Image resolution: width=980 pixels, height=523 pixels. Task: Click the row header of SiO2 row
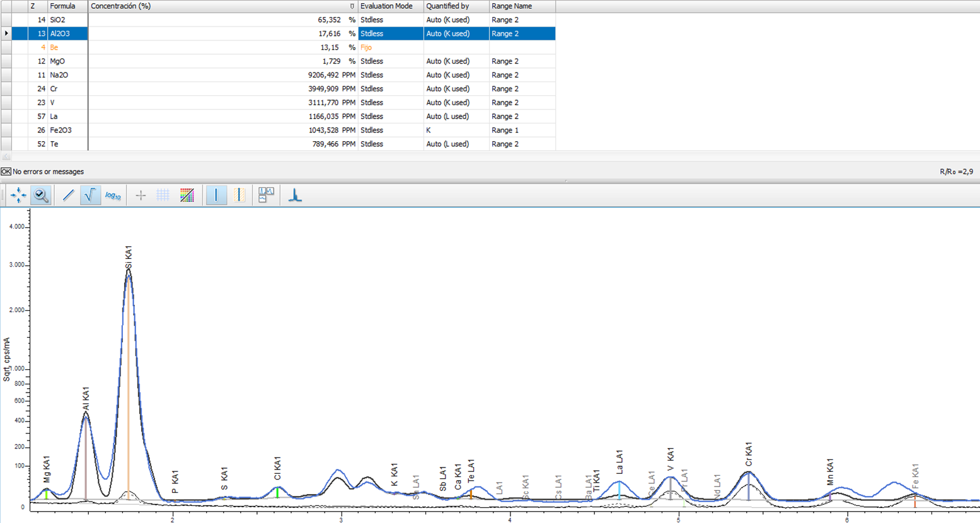6,20
